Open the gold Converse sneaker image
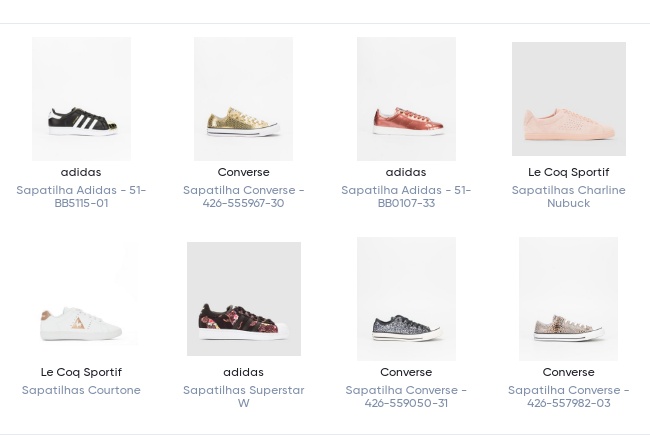 [243, 99]
